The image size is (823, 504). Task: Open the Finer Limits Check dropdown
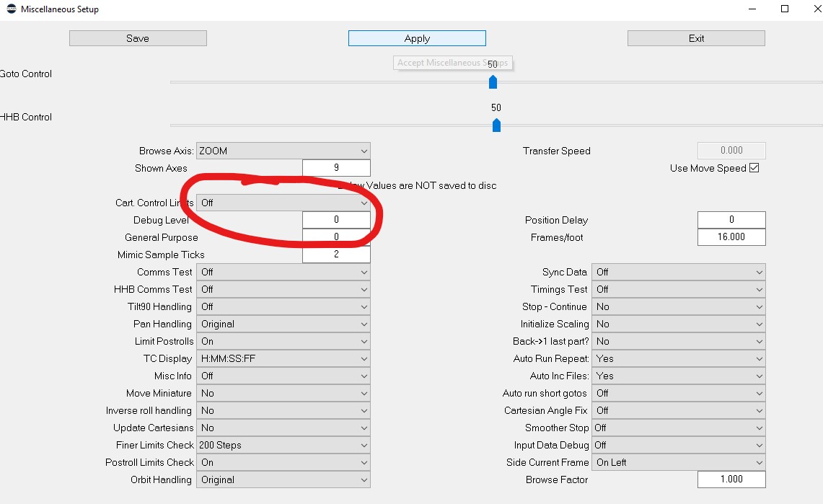coord(283,446)
